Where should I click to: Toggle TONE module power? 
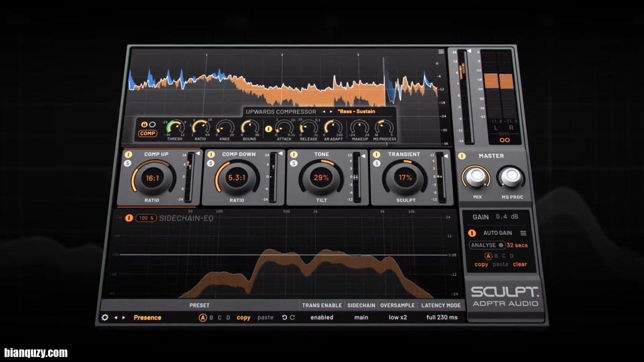294,155
